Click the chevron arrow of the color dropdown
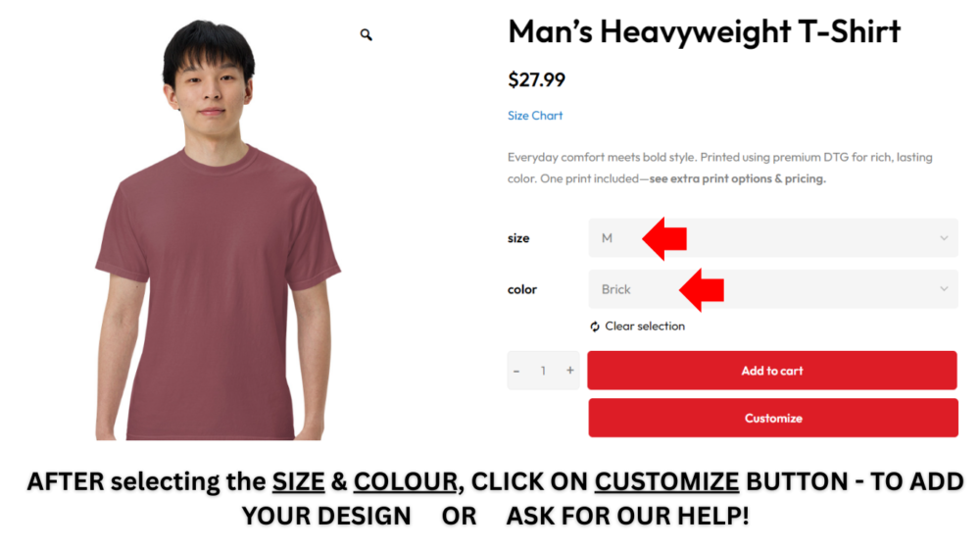Image resolution: width=980 pixels, height=551 pixels. [x=944, y=289]
